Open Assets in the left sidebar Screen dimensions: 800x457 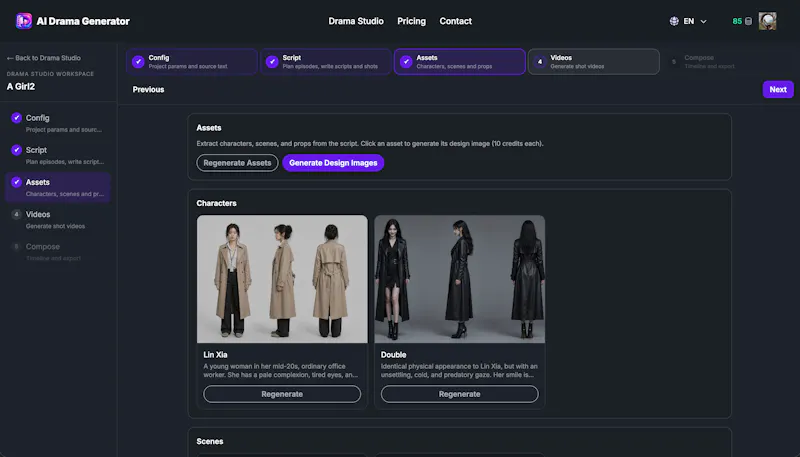58,187
